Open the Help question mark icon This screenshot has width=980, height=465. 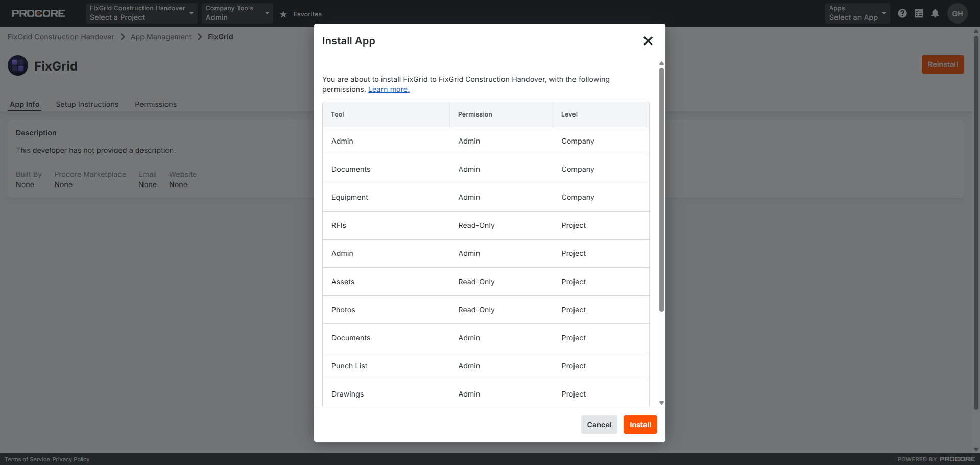902,13
